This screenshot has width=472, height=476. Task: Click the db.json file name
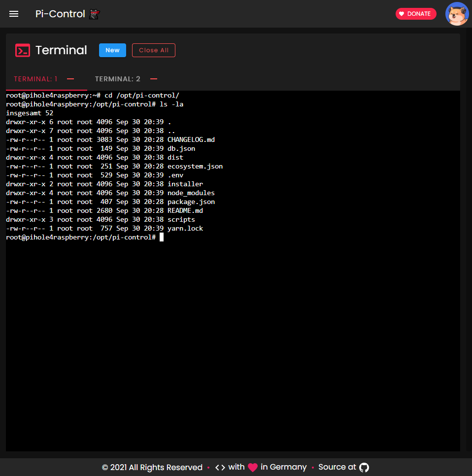[x=181, y=148]
